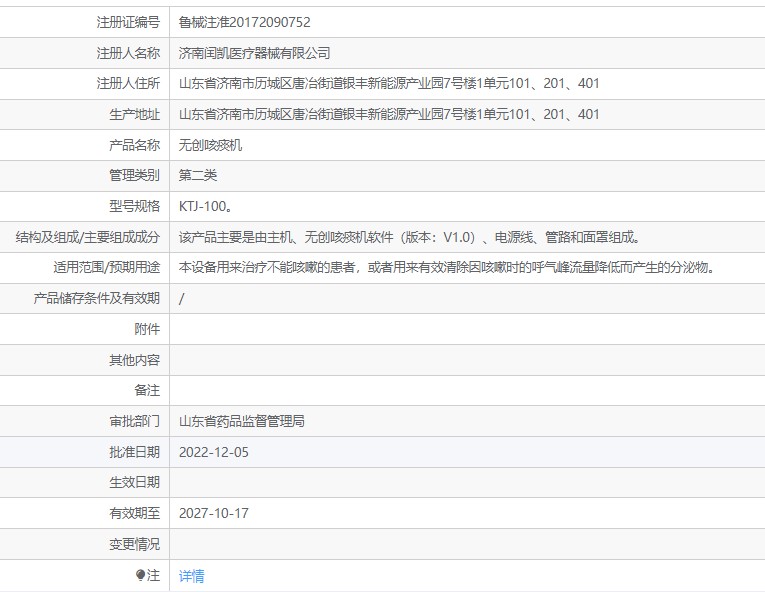Click management category value 第二类

(198, 175)
